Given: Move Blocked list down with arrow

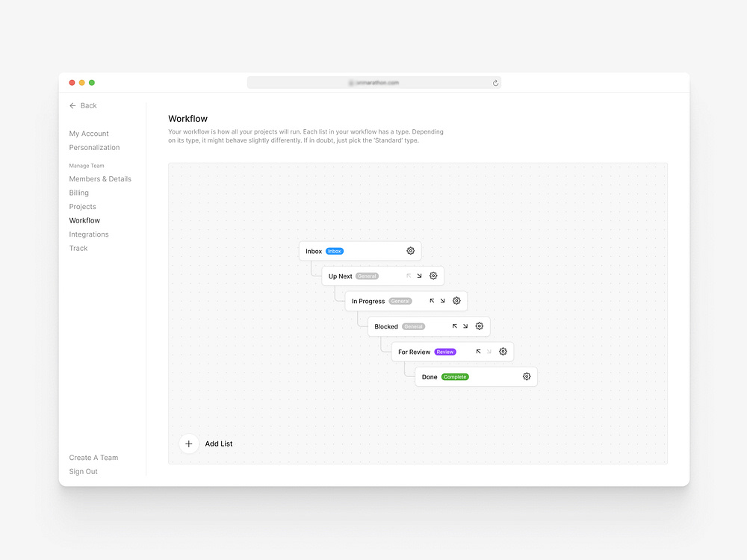Looking at the screenshot, I should tap(465, 326).
